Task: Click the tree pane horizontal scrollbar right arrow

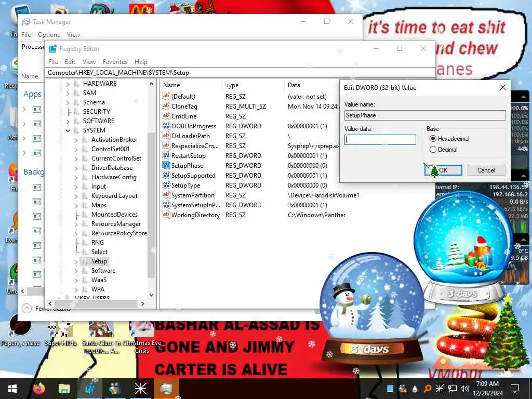Action: pos(143,303)
